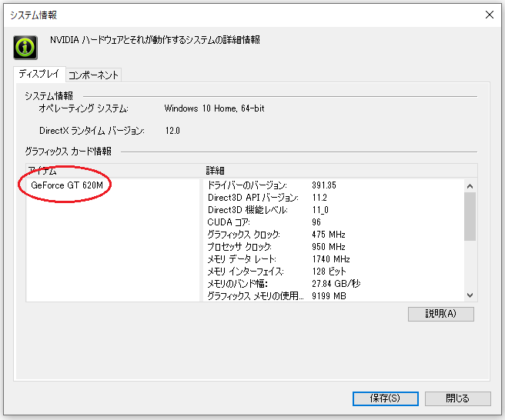
Task: Select GeForce GT 620M in item list
Action: [67, 185]
